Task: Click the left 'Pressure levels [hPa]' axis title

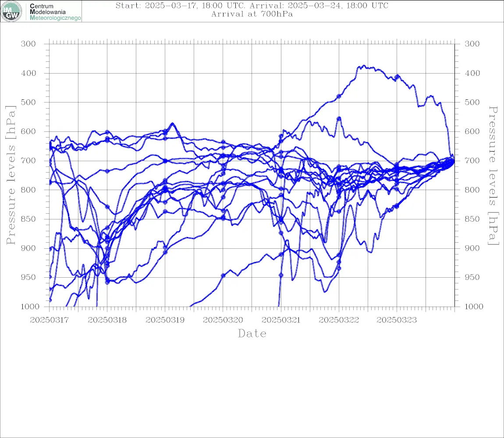Action: [x=11, y=175]
